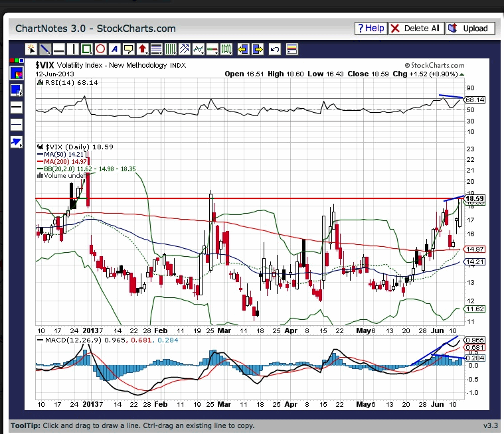Choose the thick line width
504x434 pixels.
pyautogui.click(x=17, y=107)
